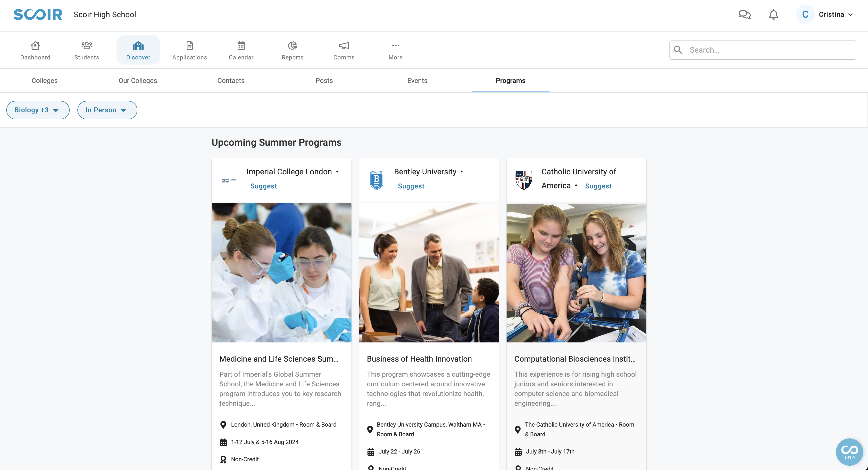Open the Bentley classroom photo
868x470 pixels.
[429, 272]
